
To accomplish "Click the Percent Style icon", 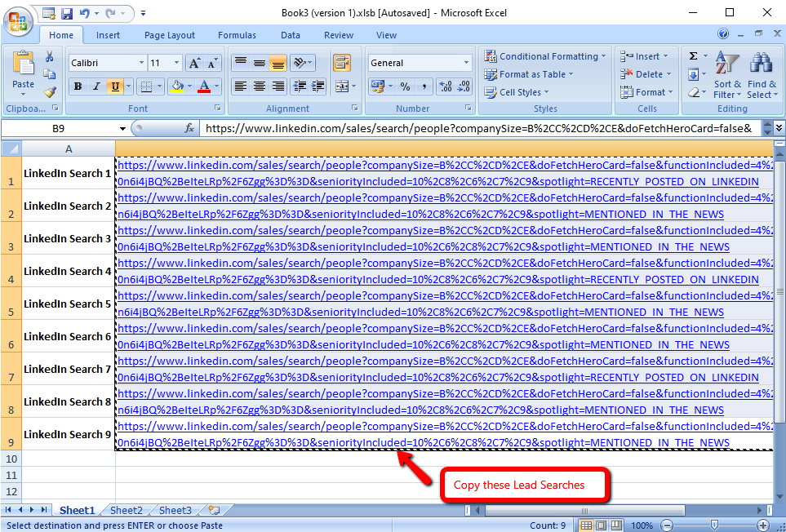I will click(404, 86).
